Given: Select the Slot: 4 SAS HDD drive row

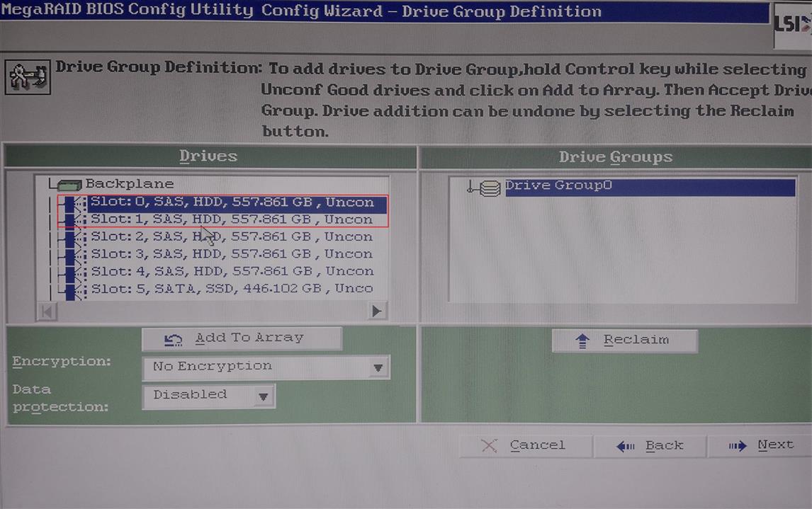Looking at the screenshot, I should [232, 272].
